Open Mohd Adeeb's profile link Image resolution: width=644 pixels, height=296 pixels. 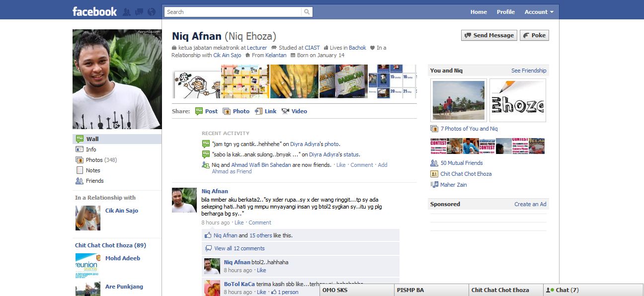click(123, 258)
